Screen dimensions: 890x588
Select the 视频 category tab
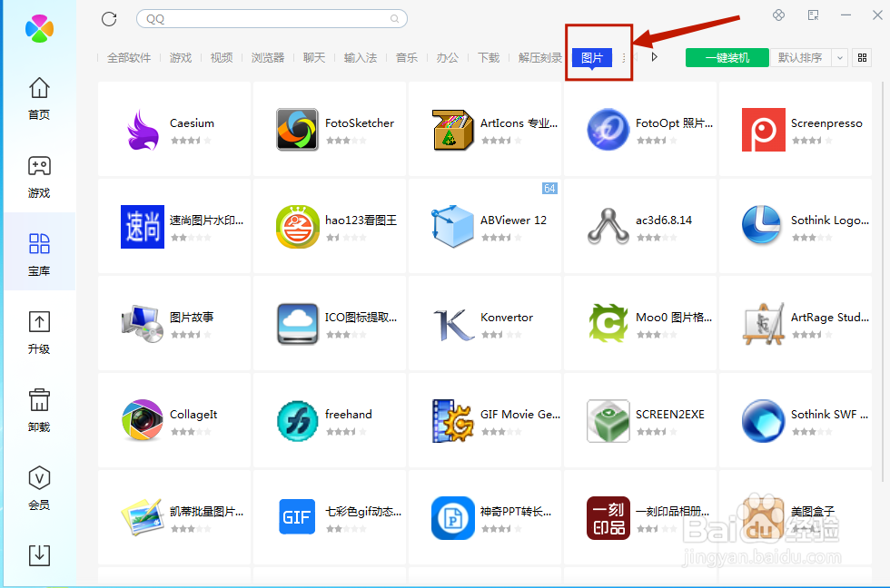coord(222,57)
